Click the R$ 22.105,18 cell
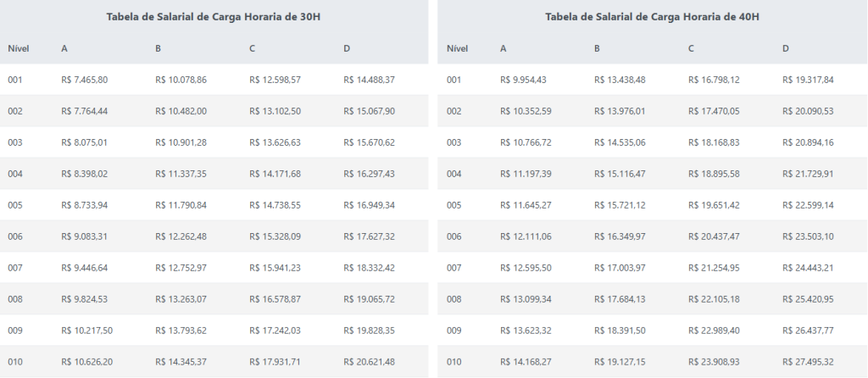The width and height of the screenshot is (868, 378). pos(714,299)
